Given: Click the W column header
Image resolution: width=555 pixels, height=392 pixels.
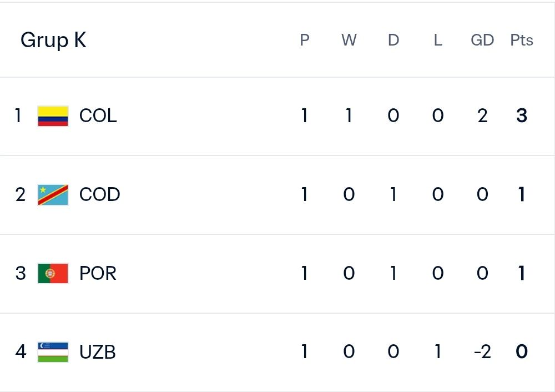Looking at the screenshot, I should click(349, 40).
